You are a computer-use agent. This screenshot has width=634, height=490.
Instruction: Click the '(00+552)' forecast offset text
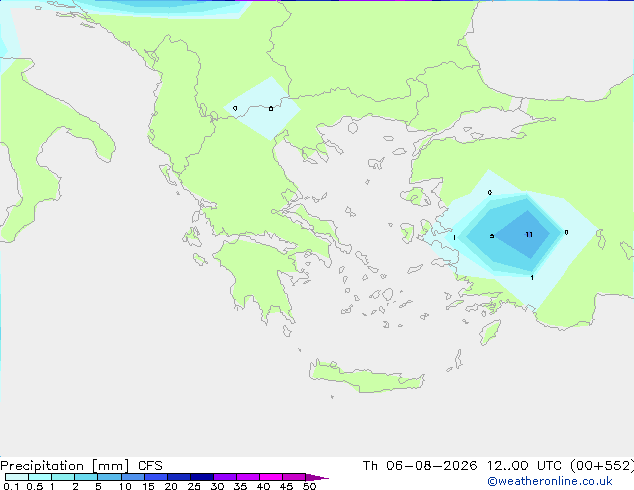pos(602,466)
